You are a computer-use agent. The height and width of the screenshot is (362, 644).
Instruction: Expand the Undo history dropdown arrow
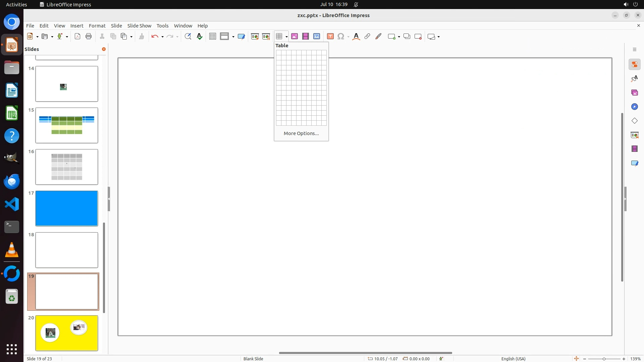point(162,37)
